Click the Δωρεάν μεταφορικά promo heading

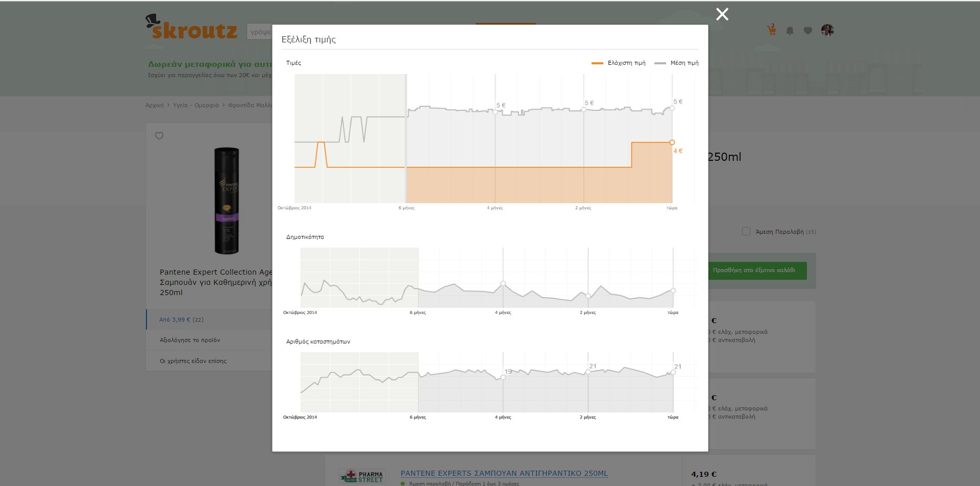[x=210, y=64]
